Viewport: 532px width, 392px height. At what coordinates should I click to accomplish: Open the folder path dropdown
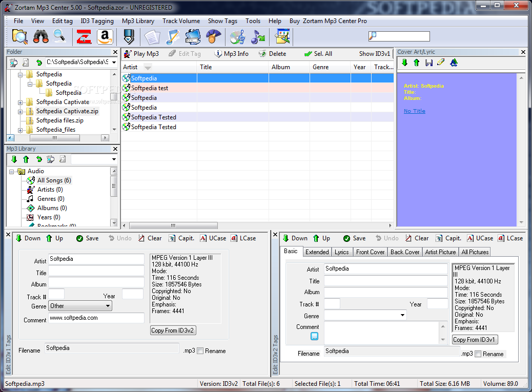[114, 63]
